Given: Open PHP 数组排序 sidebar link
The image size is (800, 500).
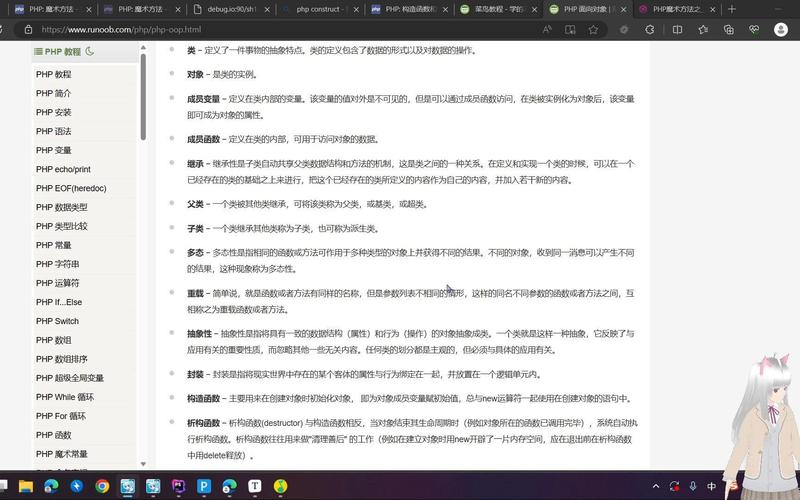Looking at the screenshot, I should tap(62, 359).
